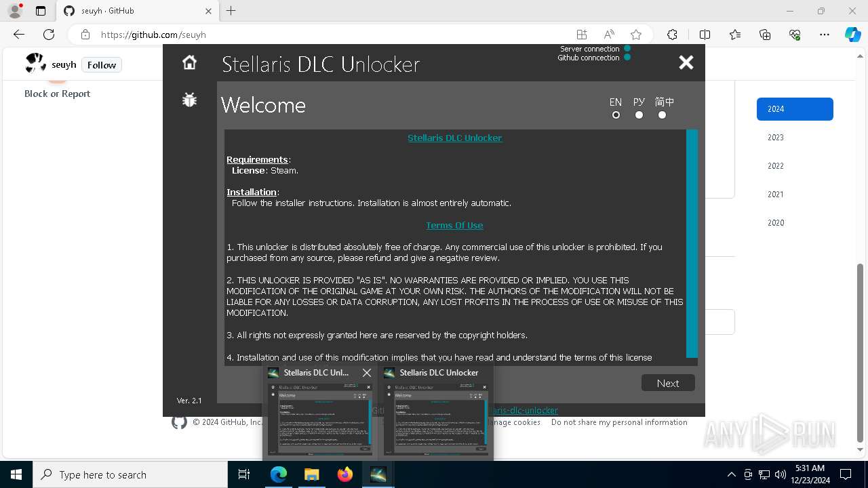Open Manage cookies footer link
Image resolution: width=868 pixels, height=488 pixels.
(x=514, y=422)
